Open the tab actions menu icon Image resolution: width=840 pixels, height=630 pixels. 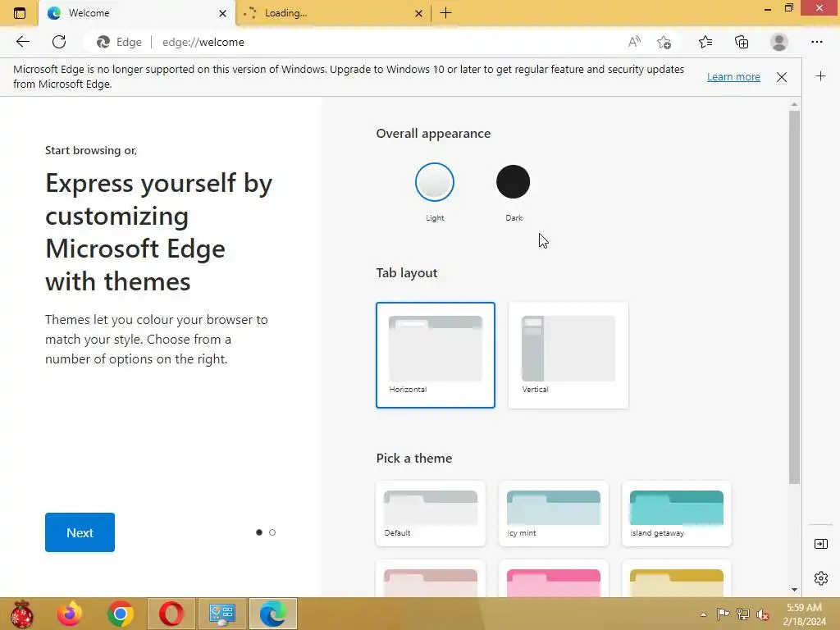click(x=20, y=13)
